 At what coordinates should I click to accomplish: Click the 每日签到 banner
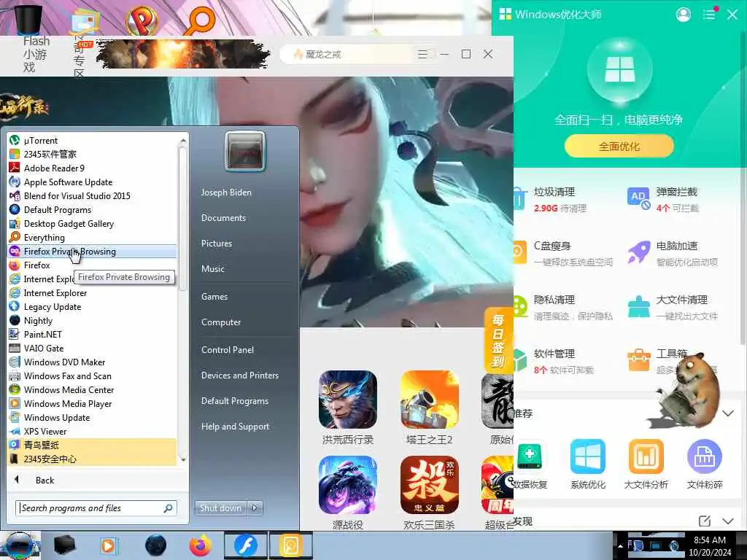[498, 340]
